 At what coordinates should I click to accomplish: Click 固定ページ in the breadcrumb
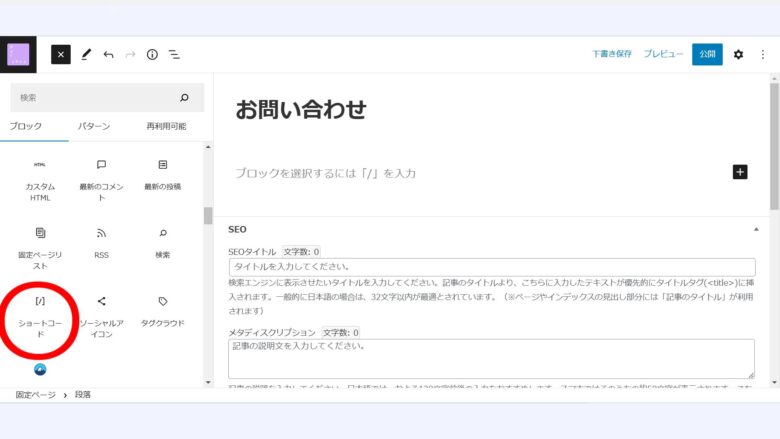35,395
